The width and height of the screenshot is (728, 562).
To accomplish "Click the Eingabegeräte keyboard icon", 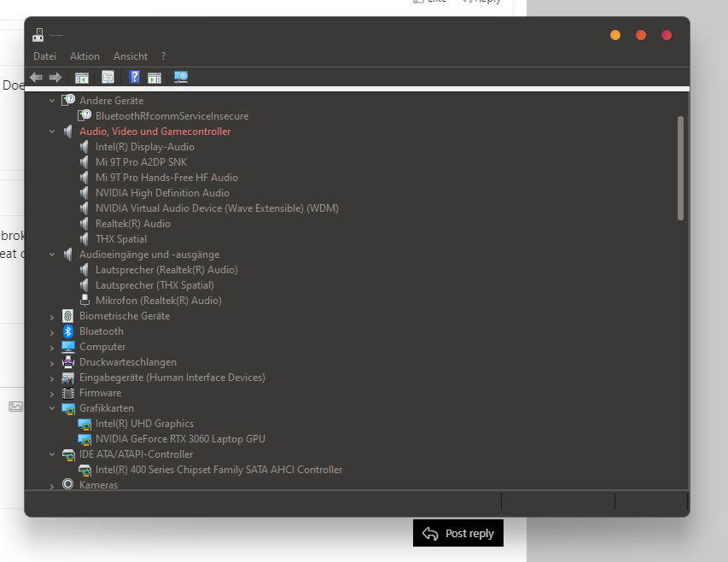I will tap(68, 378).
